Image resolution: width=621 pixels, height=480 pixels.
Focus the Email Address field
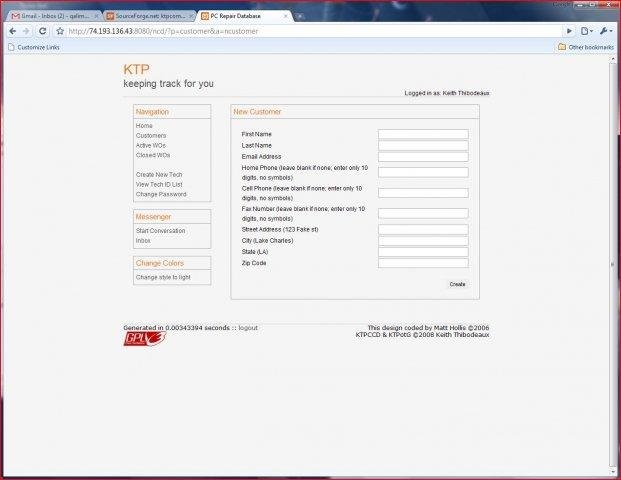point(423,157)
